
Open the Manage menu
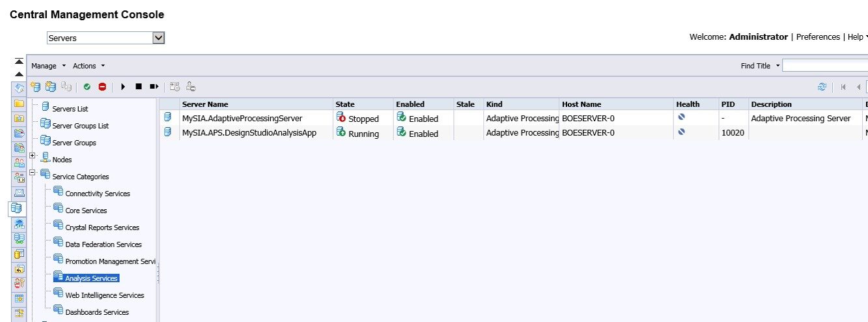point(49,66)
